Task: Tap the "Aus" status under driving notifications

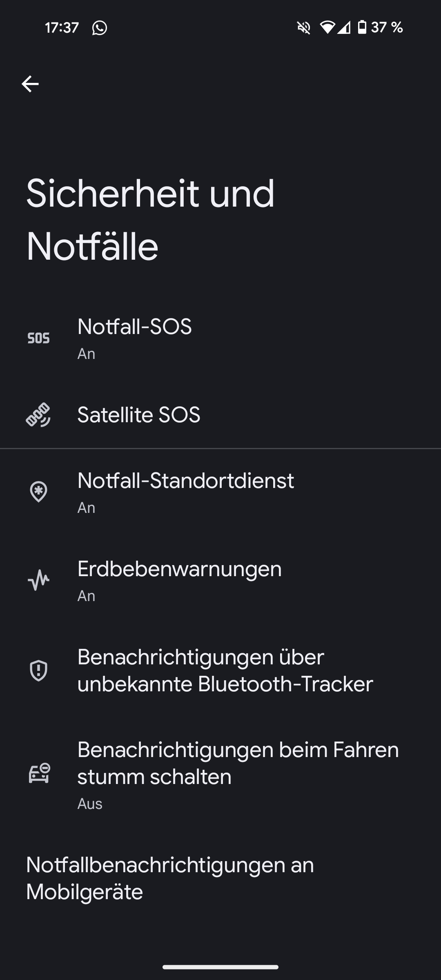Action: pyautogui.click(x=90, y=804)
